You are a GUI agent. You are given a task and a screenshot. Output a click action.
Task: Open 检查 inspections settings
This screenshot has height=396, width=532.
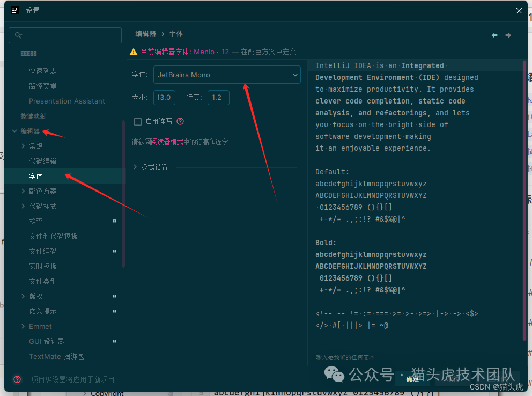click(x=36, y=221)
